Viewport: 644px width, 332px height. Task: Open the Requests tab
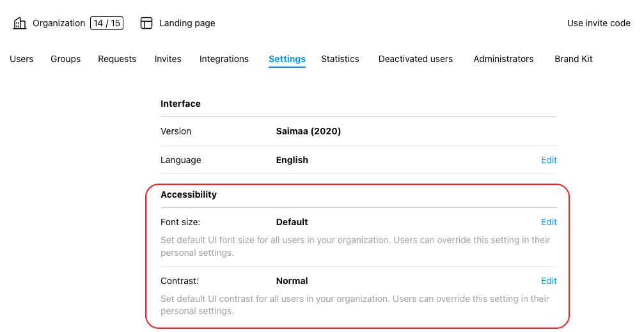(117, 59)
